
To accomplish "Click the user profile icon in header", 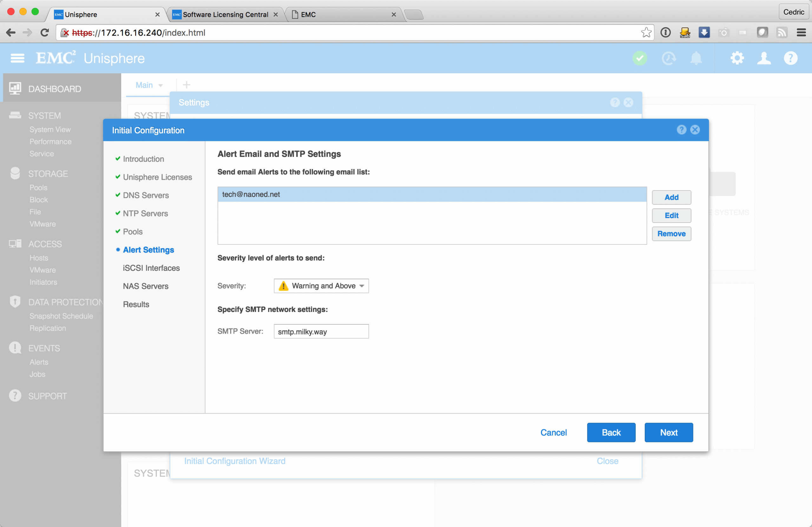I will tap(764, 58).
